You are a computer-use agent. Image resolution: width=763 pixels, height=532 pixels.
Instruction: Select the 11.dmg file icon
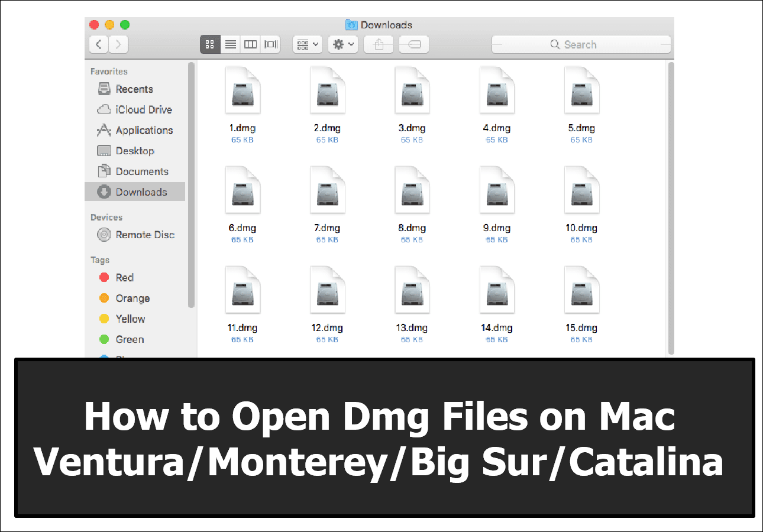(x=243, y=290)
